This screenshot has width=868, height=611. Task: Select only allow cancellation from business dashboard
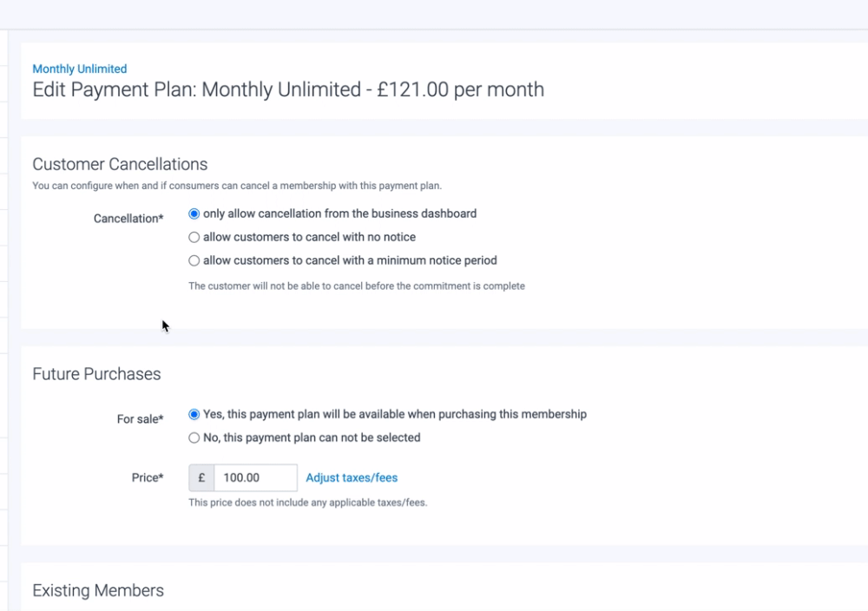194,214
